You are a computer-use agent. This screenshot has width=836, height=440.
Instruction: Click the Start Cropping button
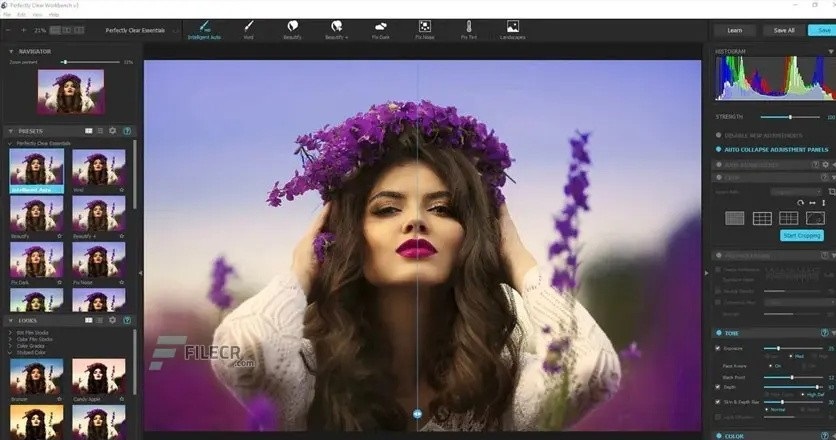pyautogui.click(x=801, y=235)
